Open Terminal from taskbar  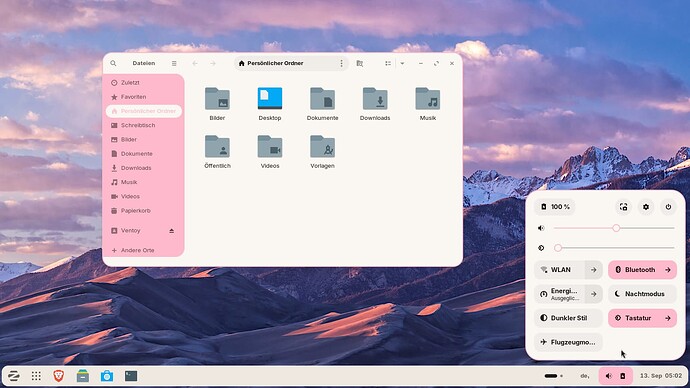coord(131,376)
